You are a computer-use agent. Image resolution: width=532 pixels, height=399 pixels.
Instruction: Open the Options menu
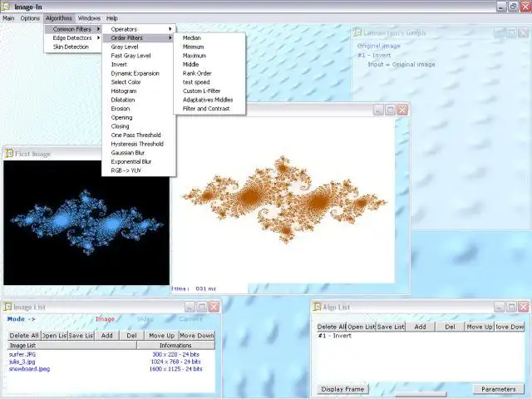coord(30,18)
